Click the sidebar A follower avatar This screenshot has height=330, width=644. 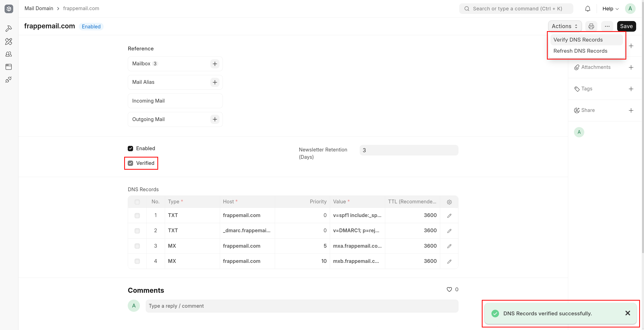coord(579,132)
